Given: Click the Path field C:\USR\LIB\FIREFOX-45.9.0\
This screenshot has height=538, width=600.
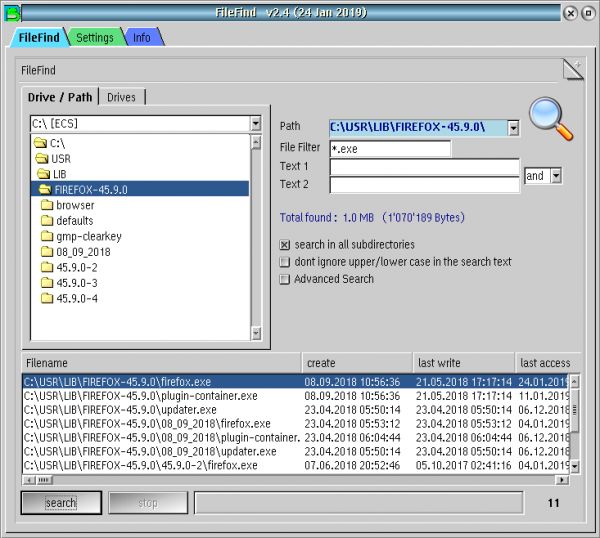Looking at the screenshot, I should click(419, 128).
